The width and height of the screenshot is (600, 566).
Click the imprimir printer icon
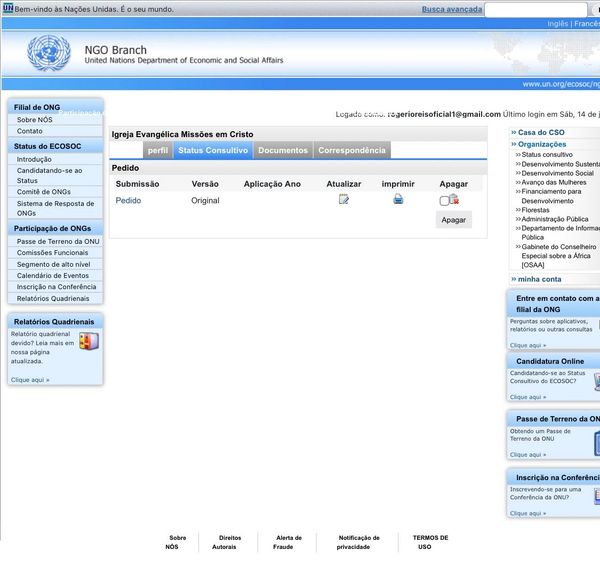coord(398,200)
